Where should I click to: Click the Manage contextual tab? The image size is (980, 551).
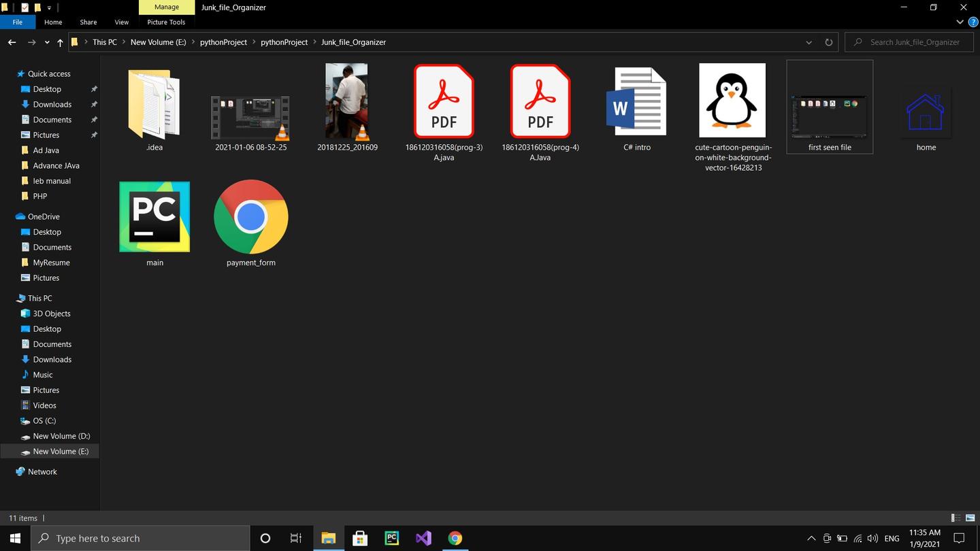click(166, 7)
